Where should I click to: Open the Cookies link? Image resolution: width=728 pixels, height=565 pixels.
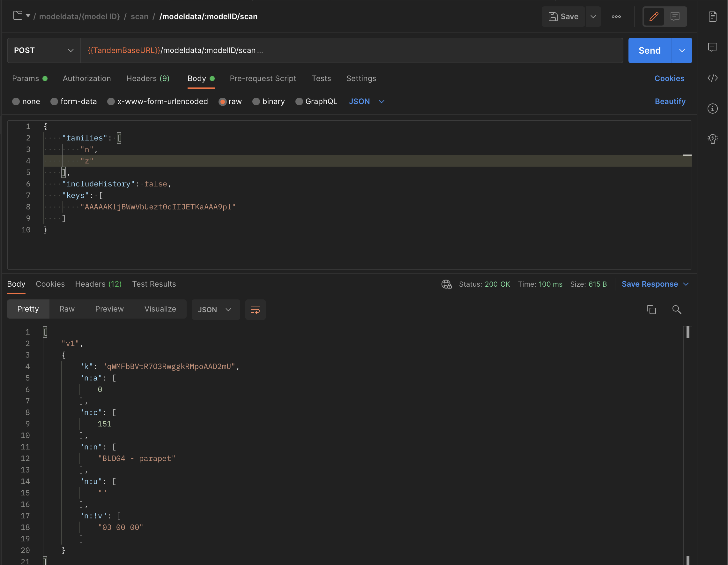(669, 79)
